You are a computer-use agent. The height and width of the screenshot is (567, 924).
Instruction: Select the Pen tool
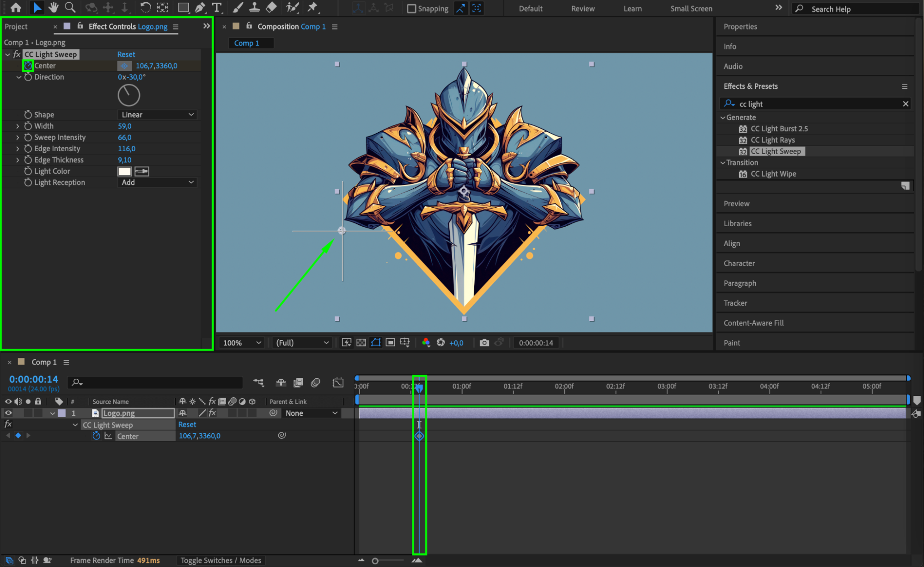coord(200,7)
